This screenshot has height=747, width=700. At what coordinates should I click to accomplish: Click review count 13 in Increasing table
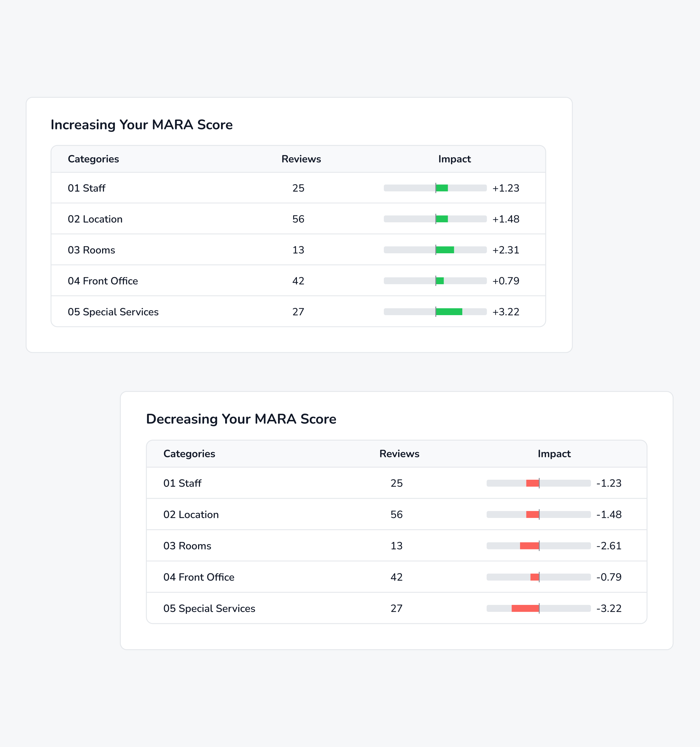(298, 250)
